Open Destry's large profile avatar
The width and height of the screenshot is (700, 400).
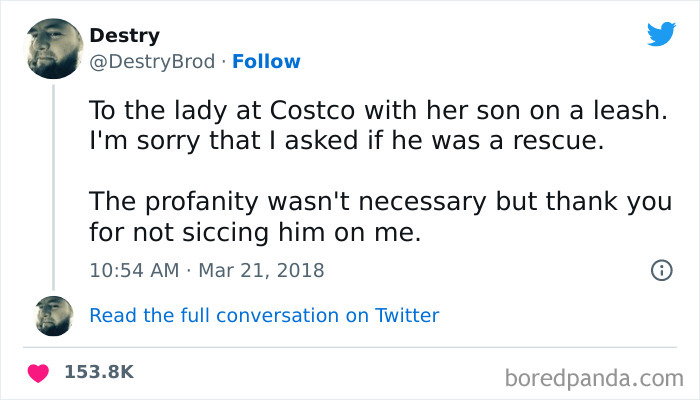[54, 50]
